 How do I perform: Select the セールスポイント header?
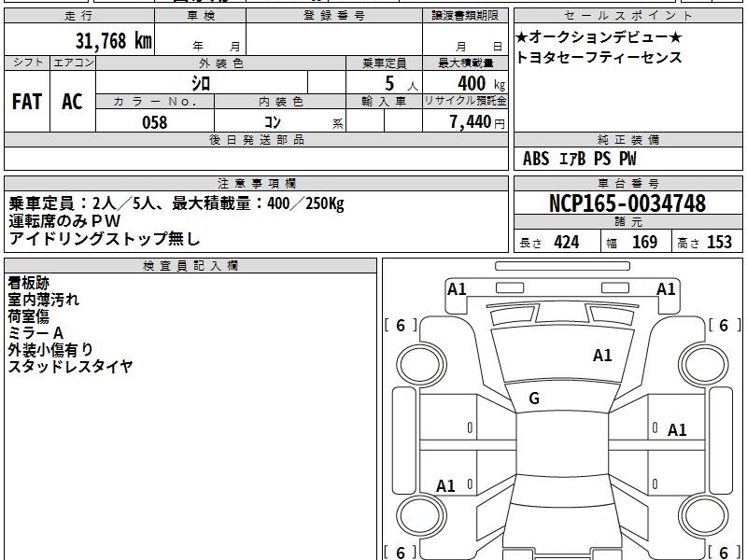coord(627,16)
